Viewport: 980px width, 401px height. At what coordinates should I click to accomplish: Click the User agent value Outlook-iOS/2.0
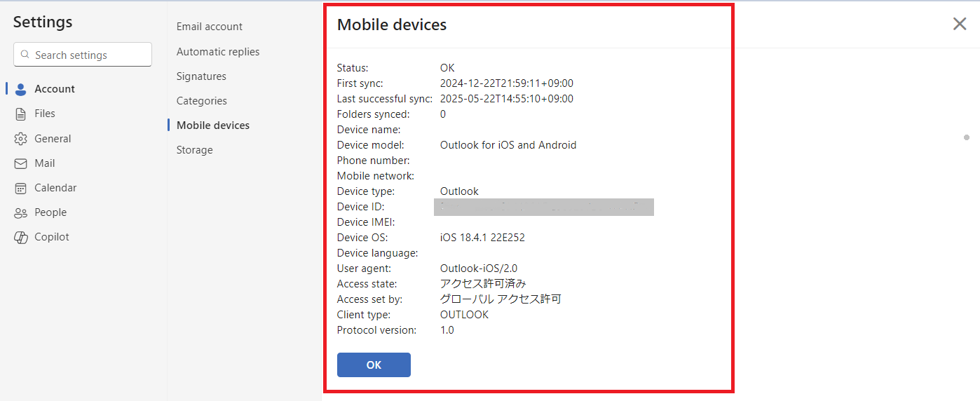(479, 269)
